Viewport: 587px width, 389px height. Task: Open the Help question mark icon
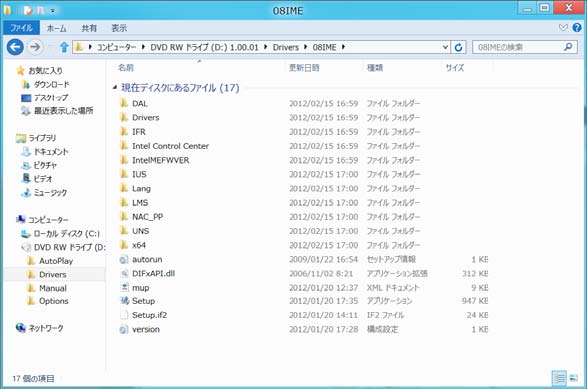(577, 27)
